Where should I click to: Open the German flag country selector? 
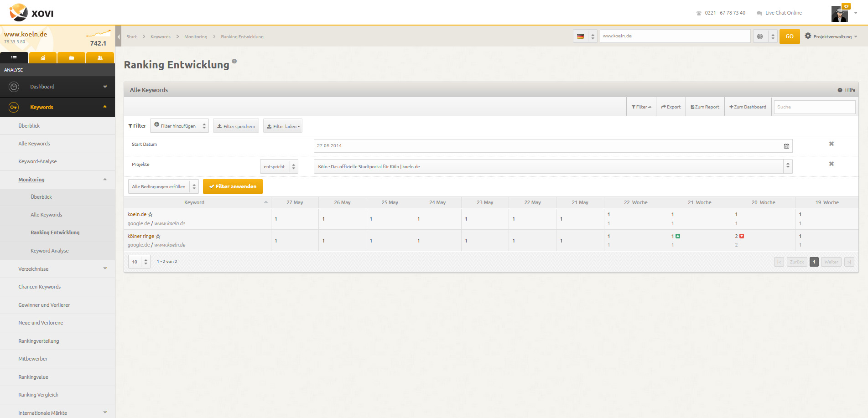click(585, 36)
